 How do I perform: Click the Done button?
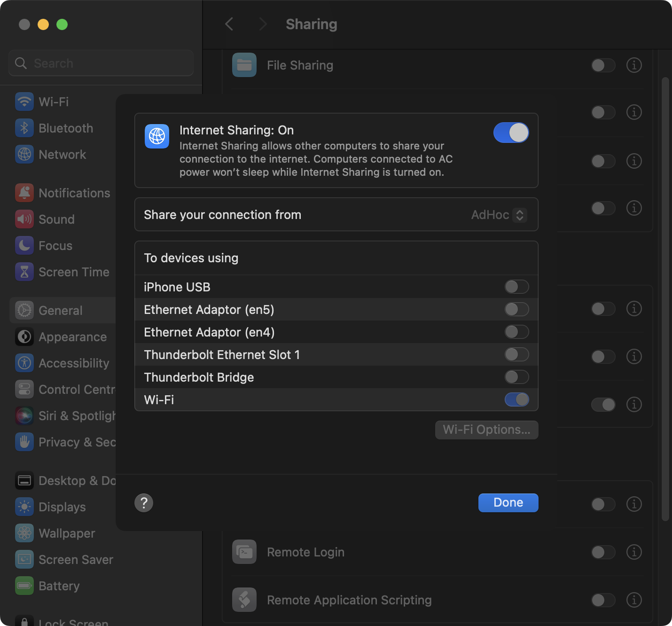pyautogui.click(x=508, y=502)
